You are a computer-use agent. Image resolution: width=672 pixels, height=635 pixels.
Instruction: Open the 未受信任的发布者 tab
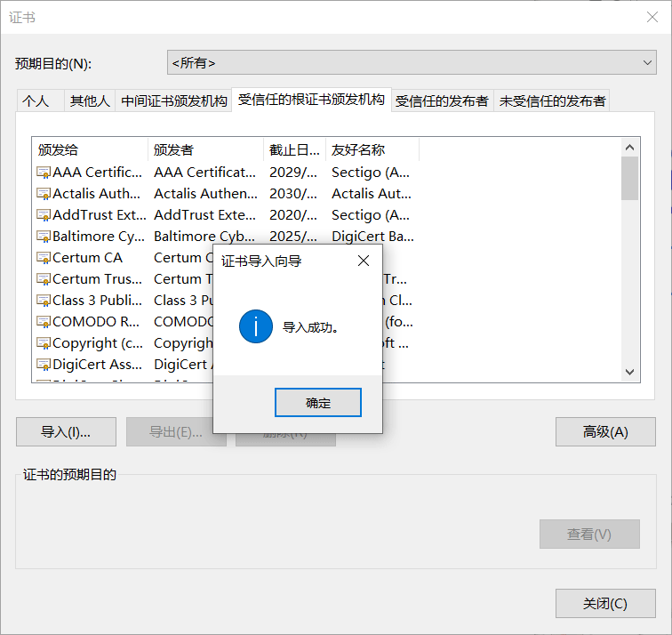click(x=552, y=101)
